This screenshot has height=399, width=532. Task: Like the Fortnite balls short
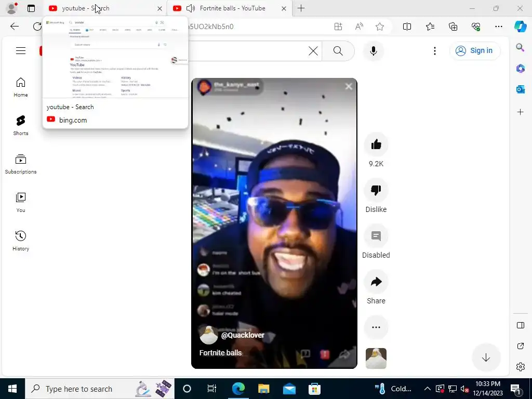(x=376, y=144)
